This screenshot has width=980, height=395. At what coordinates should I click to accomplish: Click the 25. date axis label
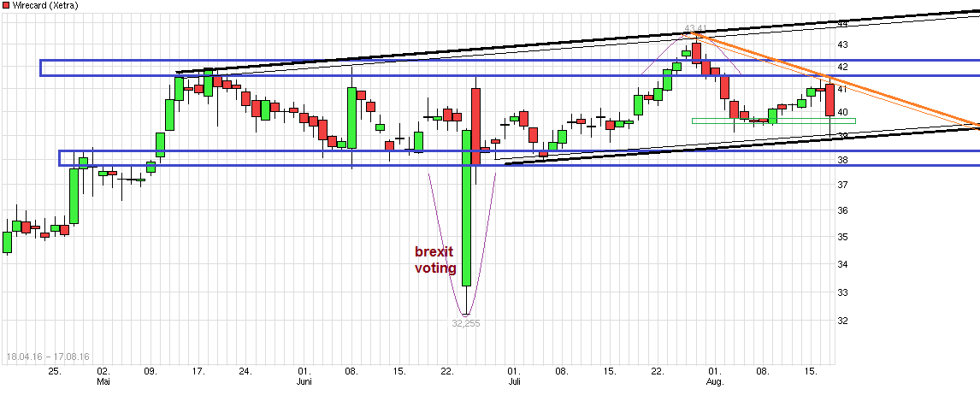coord(55,371)
